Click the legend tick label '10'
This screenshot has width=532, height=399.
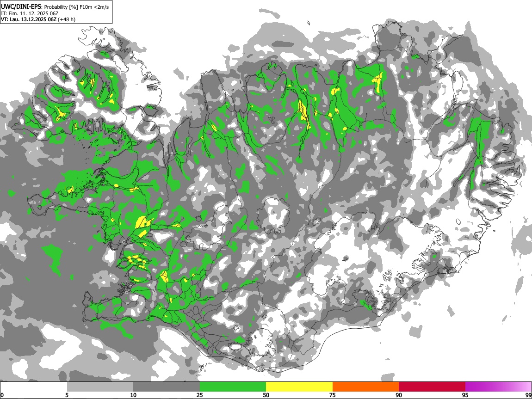(133, 395)
